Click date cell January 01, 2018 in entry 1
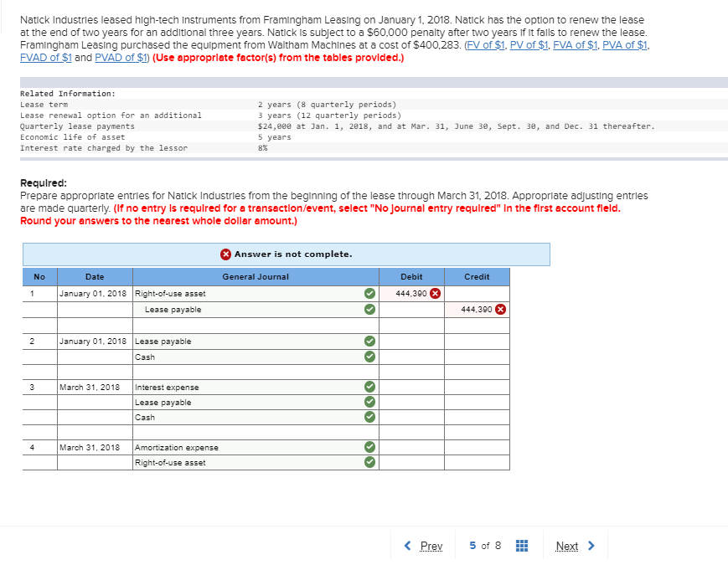This screenshot has height=565, width=728. tap(95, 294)
